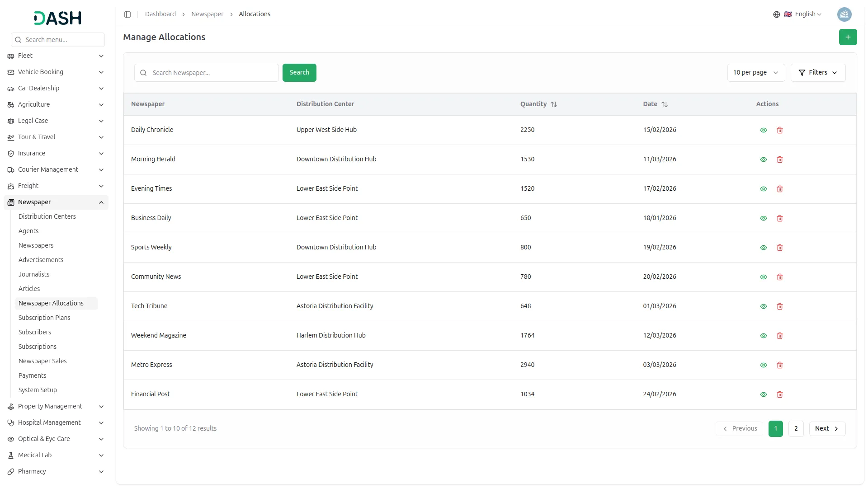Delete the Daily Chronicle allocation
Image resolution: width=868 pixels, height=488 pixels.
779,130
